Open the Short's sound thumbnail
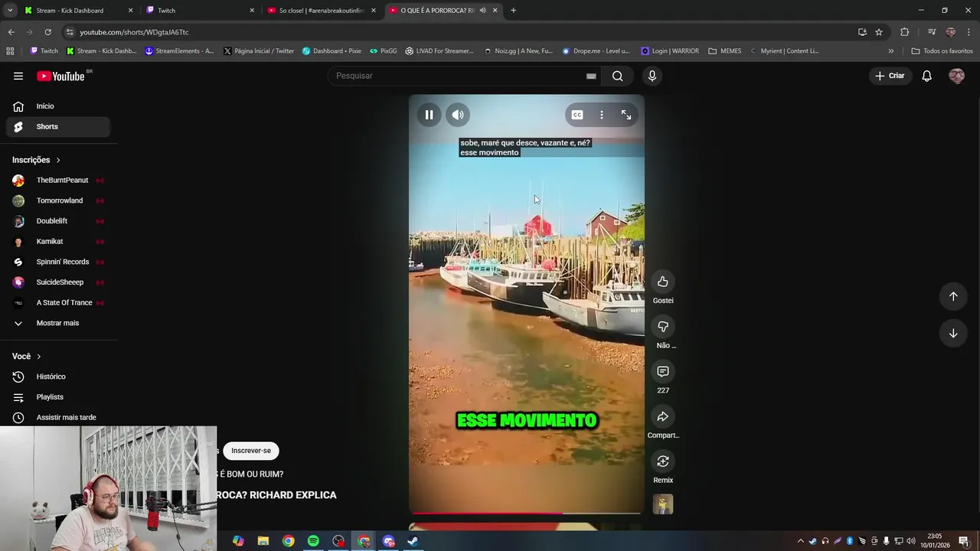The image size is (980, 551). 663,504
